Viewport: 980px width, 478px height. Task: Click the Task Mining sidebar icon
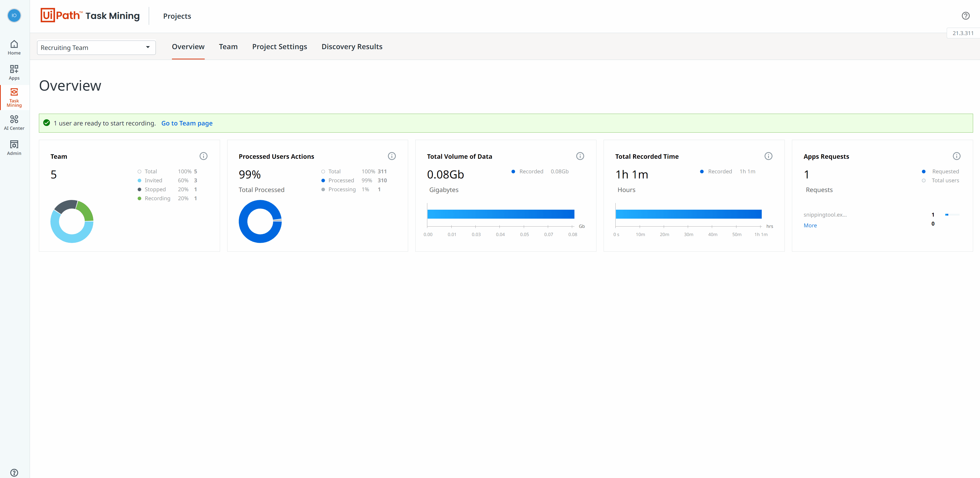point(14,98)
